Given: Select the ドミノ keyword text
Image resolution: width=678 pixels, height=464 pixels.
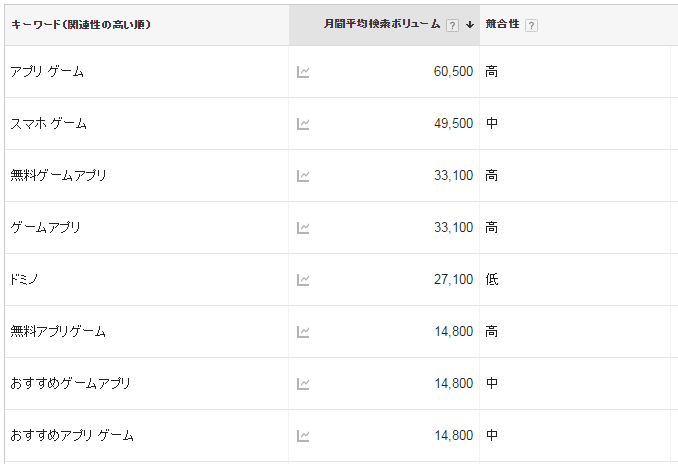Looking at the screenshot, I should [24, 279].
